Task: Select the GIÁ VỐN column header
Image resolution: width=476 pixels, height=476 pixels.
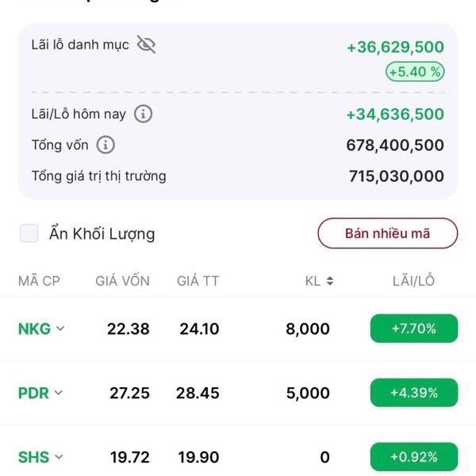Action: click(122, 281)
